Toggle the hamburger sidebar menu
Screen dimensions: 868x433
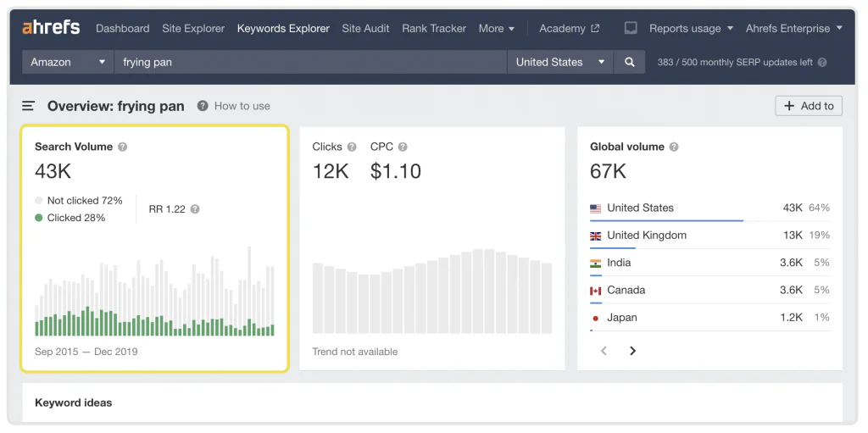click(28, 106)
